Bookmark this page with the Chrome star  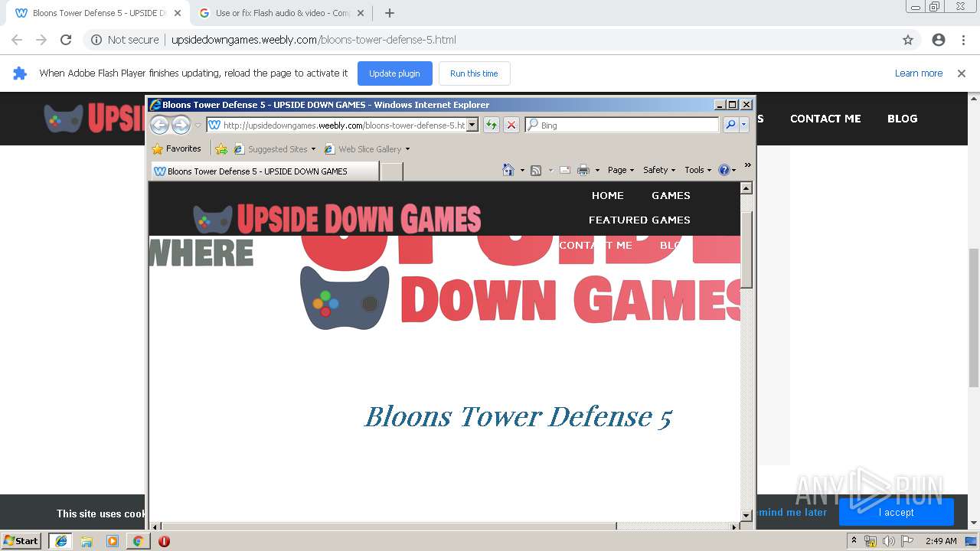908,40
